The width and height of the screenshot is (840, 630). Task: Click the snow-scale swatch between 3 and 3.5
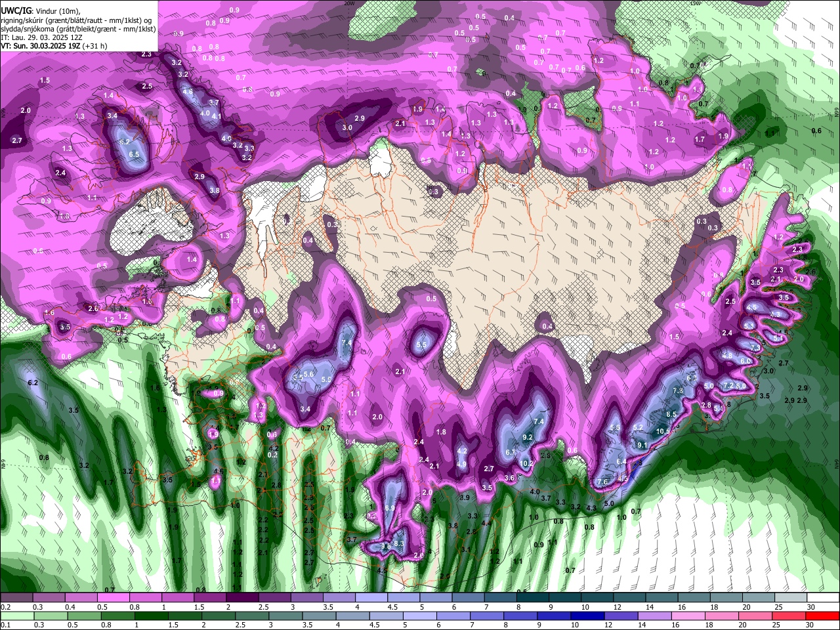pos(306,597)
